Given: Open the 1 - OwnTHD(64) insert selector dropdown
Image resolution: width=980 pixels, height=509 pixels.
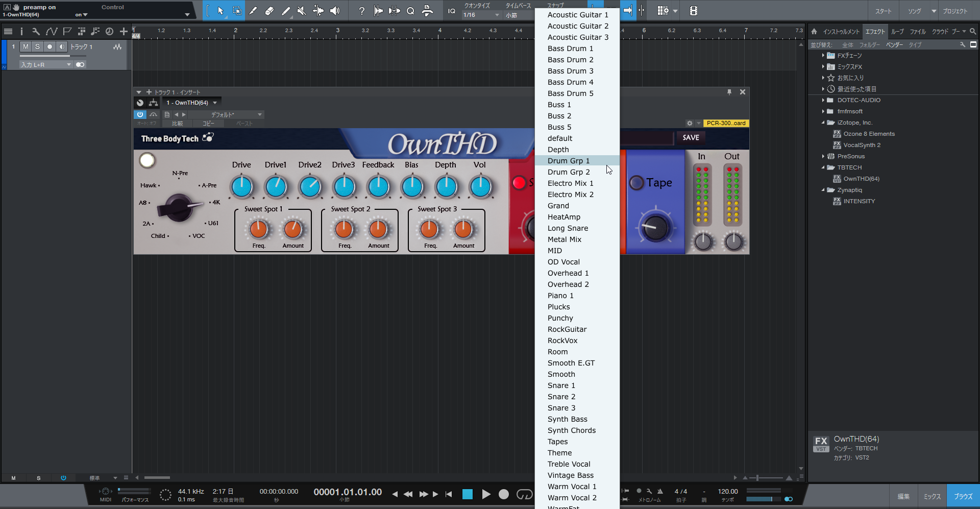Looking at the screenshot, I should 191,103.
